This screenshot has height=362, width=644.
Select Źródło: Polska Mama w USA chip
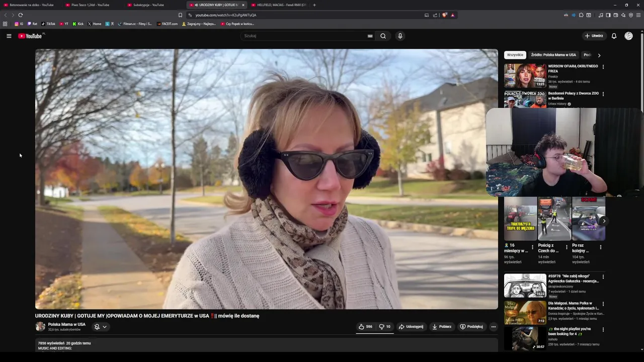coord(553,55)
